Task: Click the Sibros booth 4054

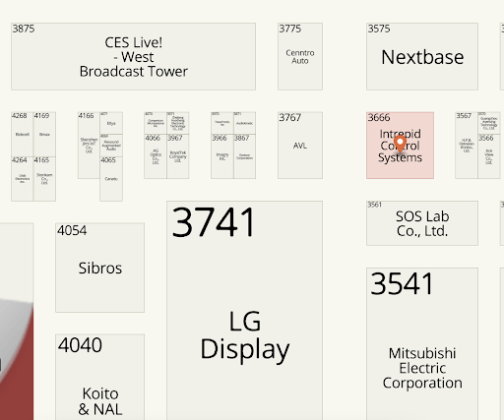Action: pyautogui.click(x=99, y=268)
